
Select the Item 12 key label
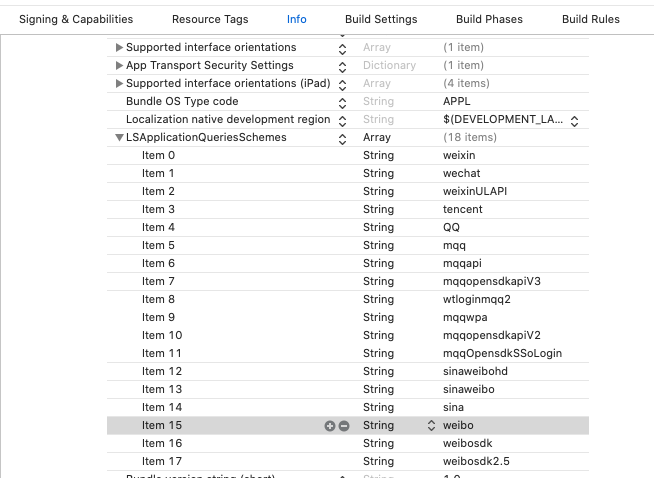(162, 371)
